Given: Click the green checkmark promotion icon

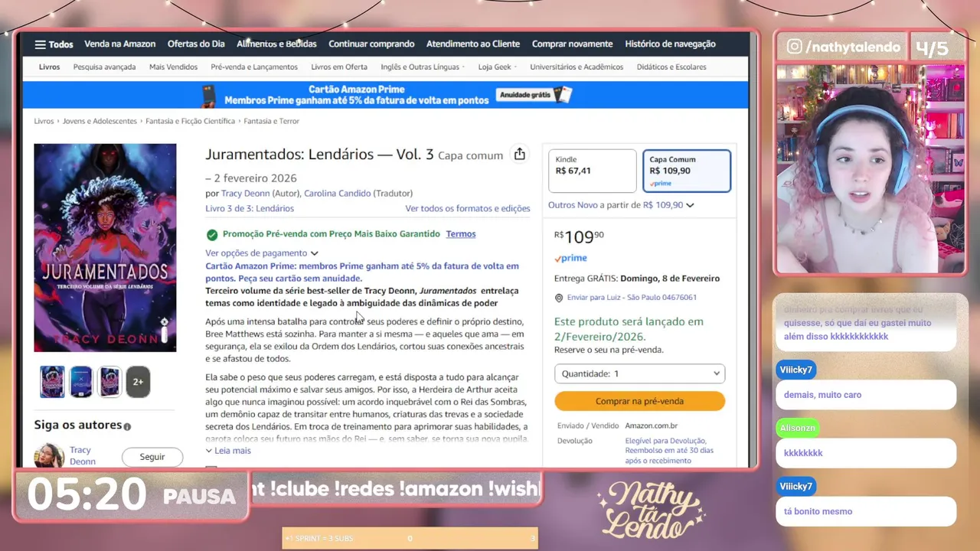Looking at the screenshot, I should coord(212,234).
